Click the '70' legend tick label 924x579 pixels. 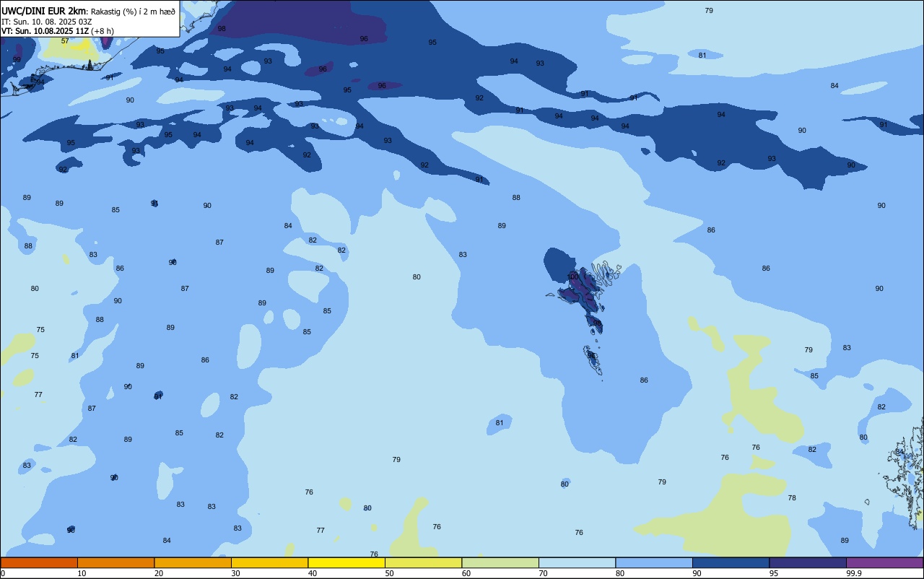543,573
